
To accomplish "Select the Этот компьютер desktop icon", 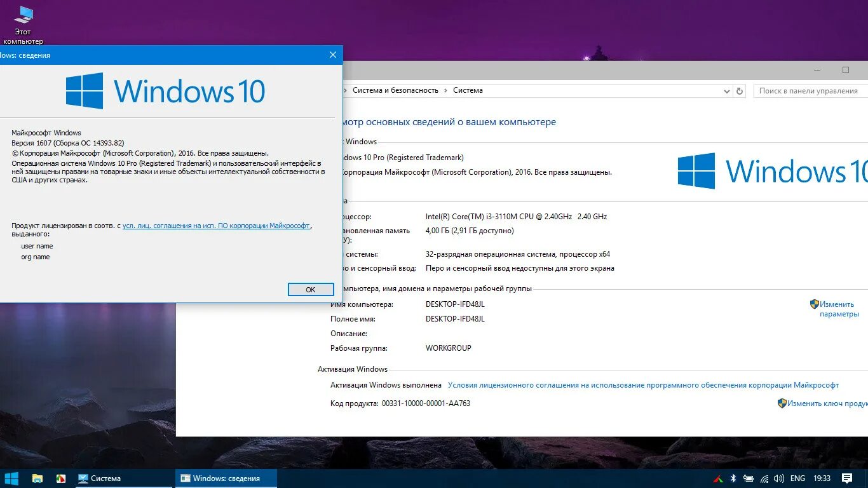I will coord(24,24).
